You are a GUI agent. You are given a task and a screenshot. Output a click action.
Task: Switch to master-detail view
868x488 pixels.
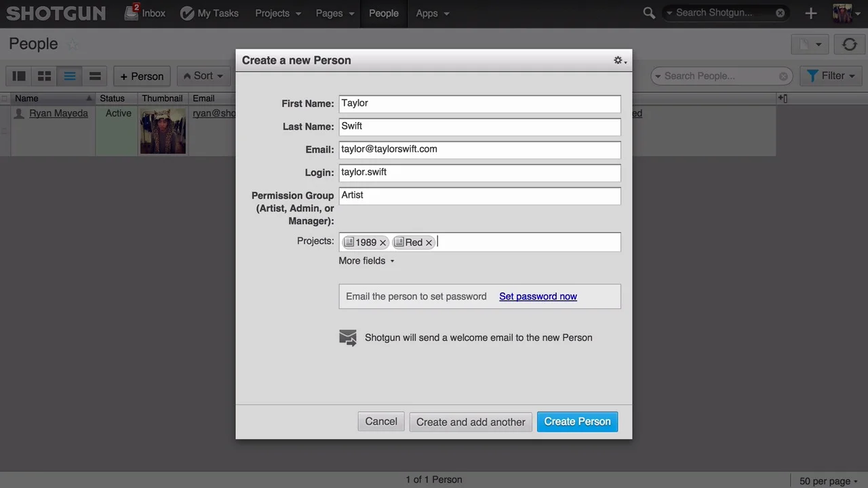click(x=19, y=76)
